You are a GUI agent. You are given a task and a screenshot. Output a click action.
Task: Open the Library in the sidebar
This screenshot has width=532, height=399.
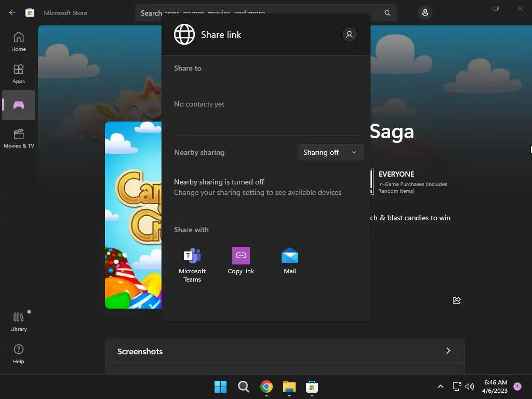click(19, 321)
